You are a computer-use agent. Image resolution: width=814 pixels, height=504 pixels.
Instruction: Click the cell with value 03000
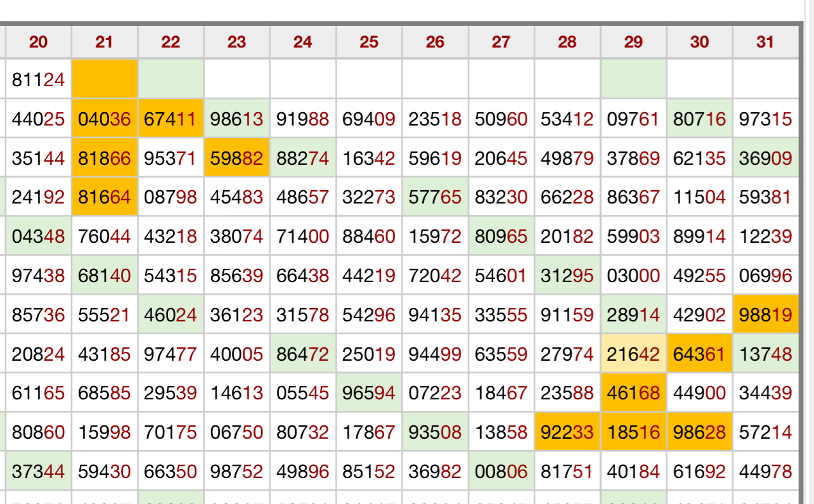[633, 275]
